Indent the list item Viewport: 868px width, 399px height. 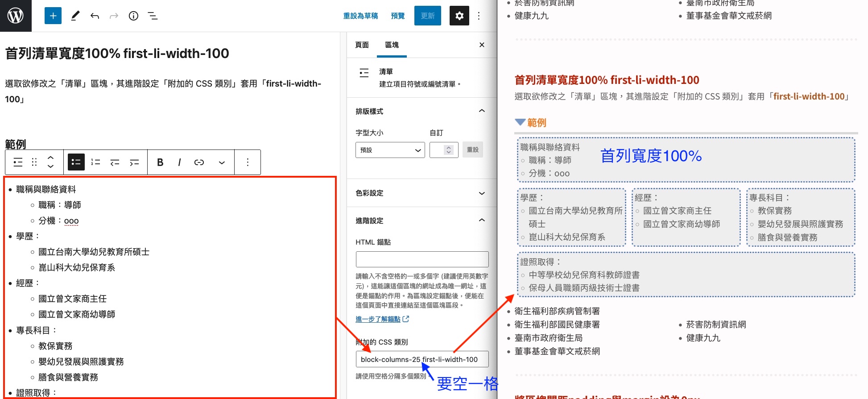click(134, 162)
